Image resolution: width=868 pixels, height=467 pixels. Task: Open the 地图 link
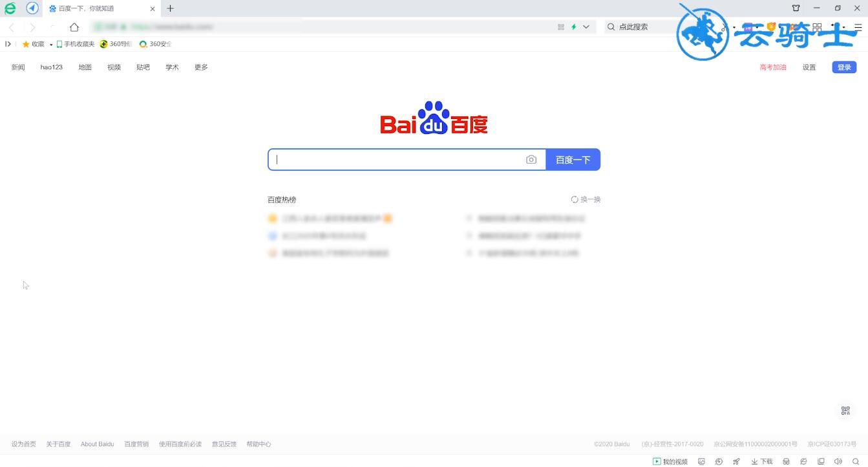click(85, 67)
